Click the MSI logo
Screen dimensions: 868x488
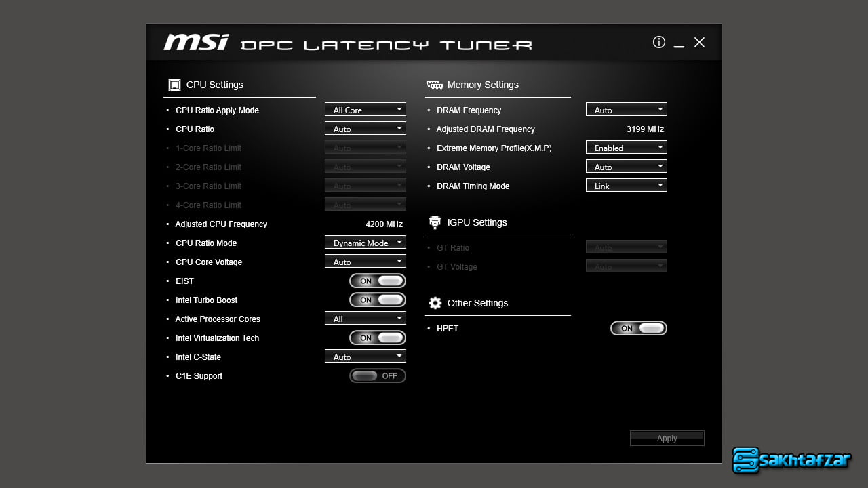(x=196, y=42)
